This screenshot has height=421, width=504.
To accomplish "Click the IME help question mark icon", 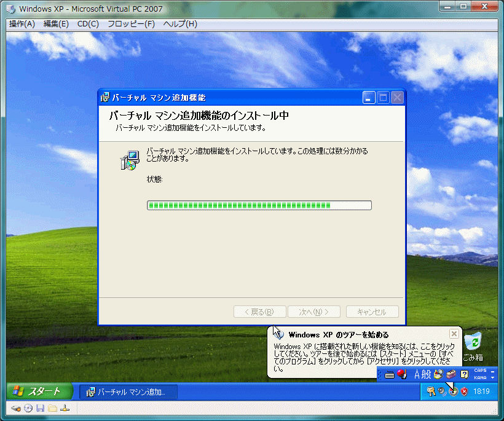I will click(464, 374).
